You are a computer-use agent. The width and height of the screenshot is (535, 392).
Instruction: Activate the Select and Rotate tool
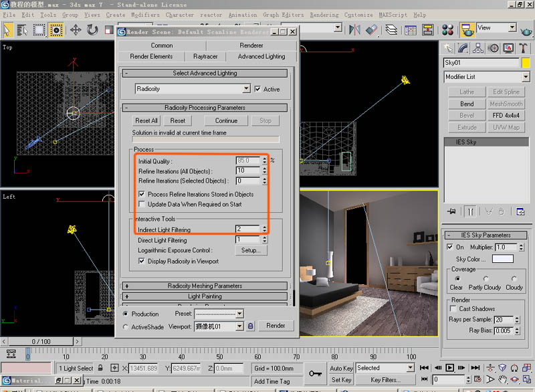(92, 30)
